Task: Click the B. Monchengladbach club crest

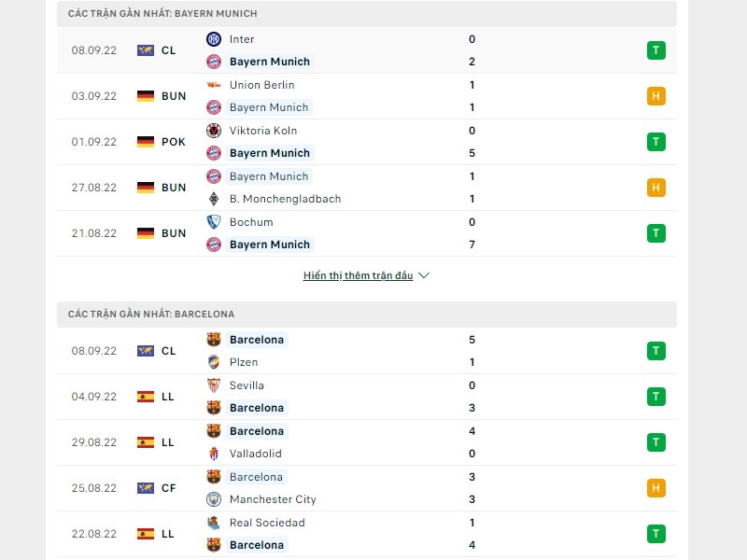Action: (x=214, y=199)
